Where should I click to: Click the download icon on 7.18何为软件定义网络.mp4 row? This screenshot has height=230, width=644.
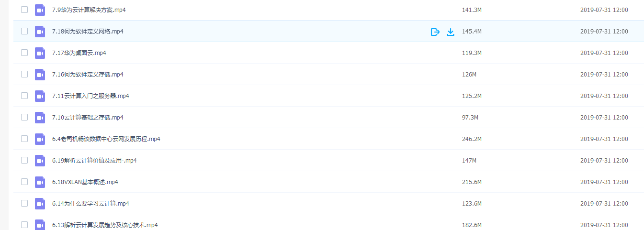tap(450, 32)
